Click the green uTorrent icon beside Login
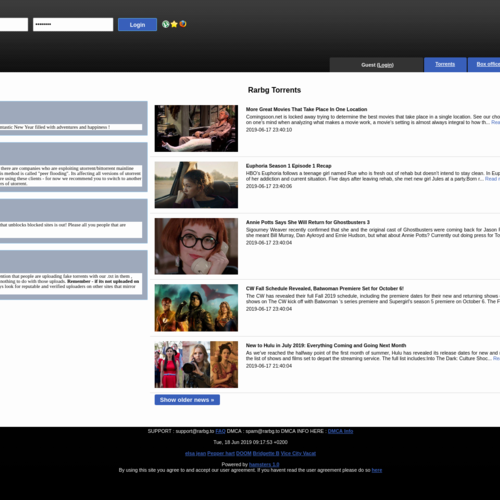This screenshot has height=500, width=500. pyautogui.click(x=165, y=24)
